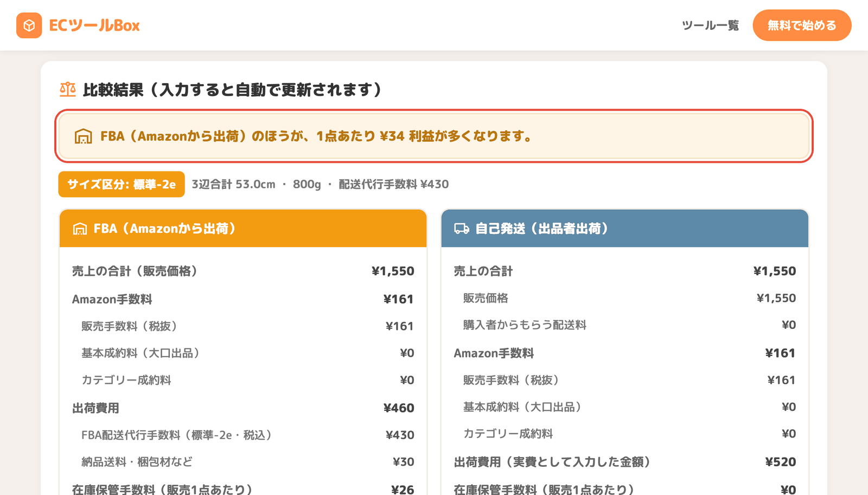
Task: Click the 出荷費用（実費として入力した金額） label
Action: pos(553,462)
